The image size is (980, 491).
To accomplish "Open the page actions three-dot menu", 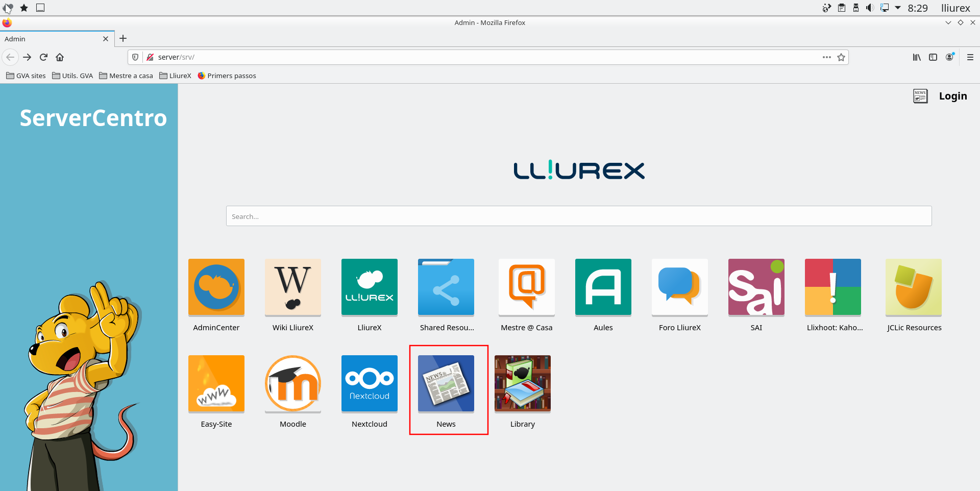I will point(826,57).
